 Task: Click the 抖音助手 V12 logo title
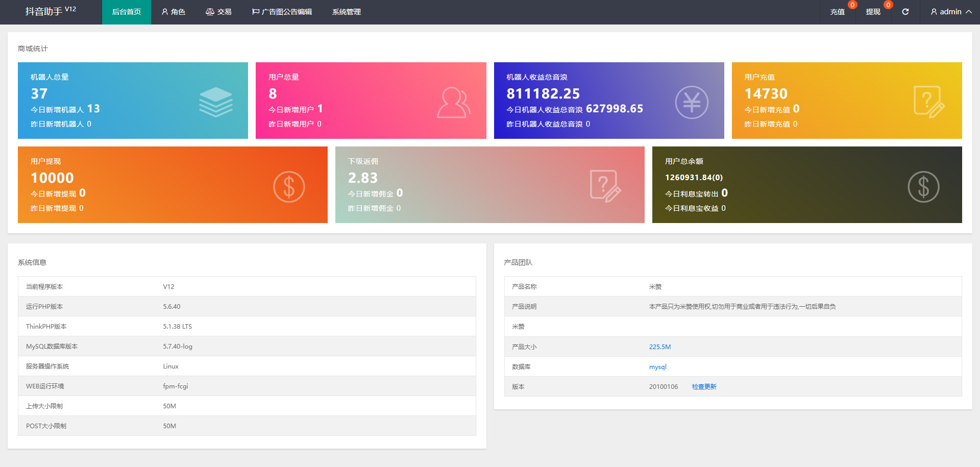pos(51,11)
